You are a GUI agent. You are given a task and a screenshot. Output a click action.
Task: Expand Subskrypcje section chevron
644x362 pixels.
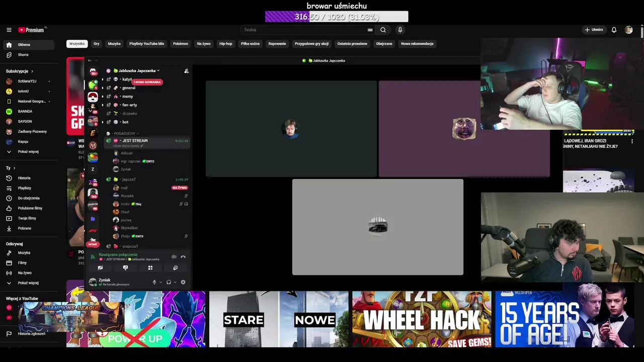click(32, 71)
